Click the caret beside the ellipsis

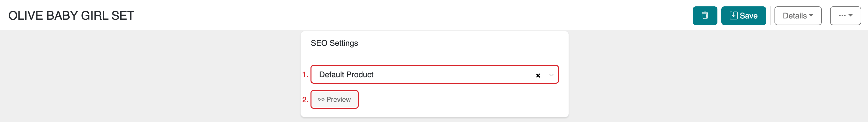pyautogui.click(x=851, y=15)
